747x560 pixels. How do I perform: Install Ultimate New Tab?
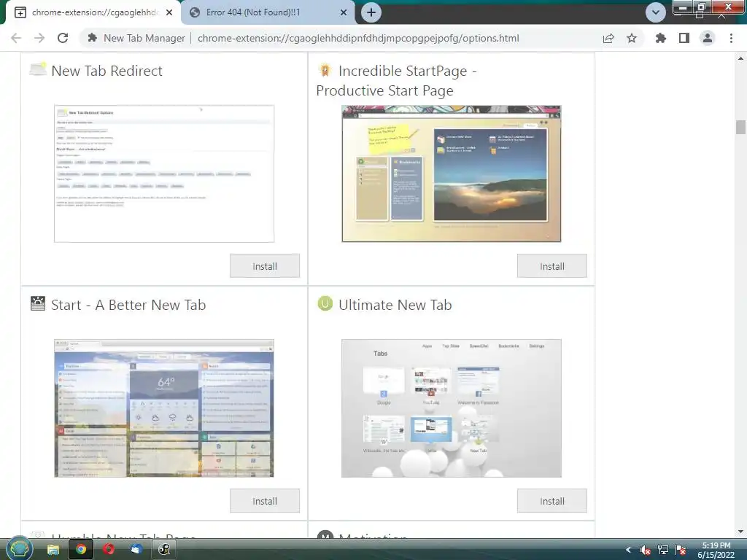(552, 500)
